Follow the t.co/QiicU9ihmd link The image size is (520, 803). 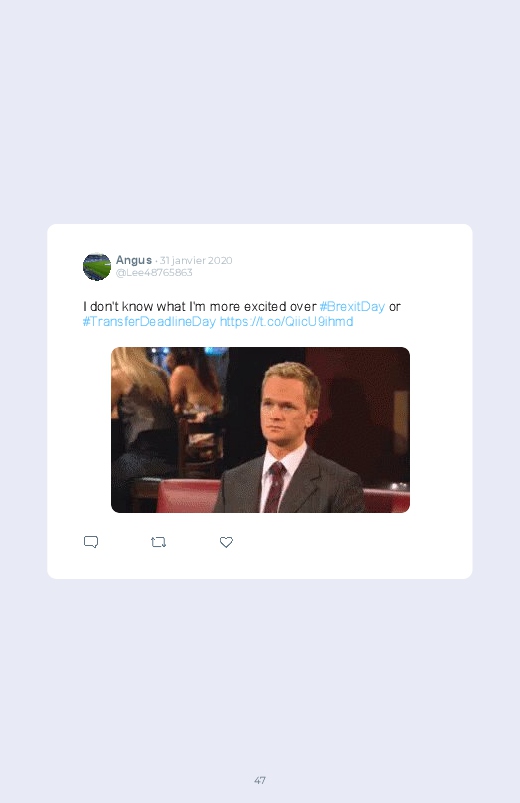coord(286,322)
